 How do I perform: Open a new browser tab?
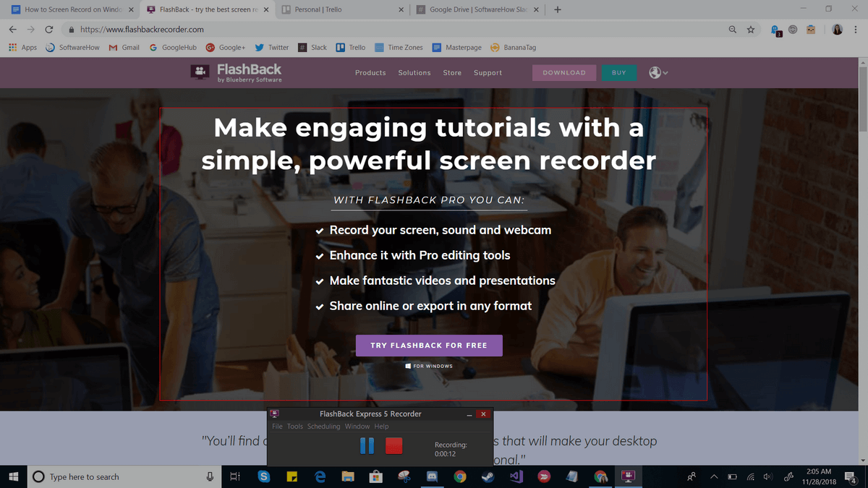(557, 9)
